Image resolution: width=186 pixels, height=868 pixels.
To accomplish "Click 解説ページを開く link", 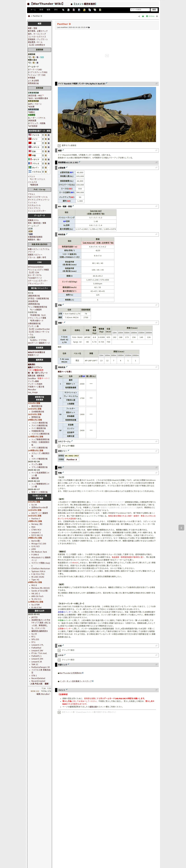I will [x=65, y=372].
